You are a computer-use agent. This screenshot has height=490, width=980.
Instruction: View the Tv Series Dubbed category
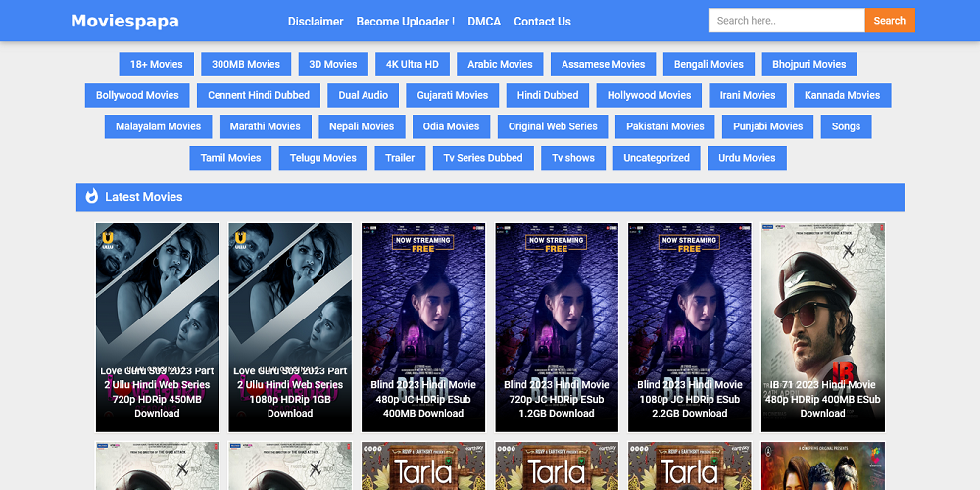(x=483, y=158)
